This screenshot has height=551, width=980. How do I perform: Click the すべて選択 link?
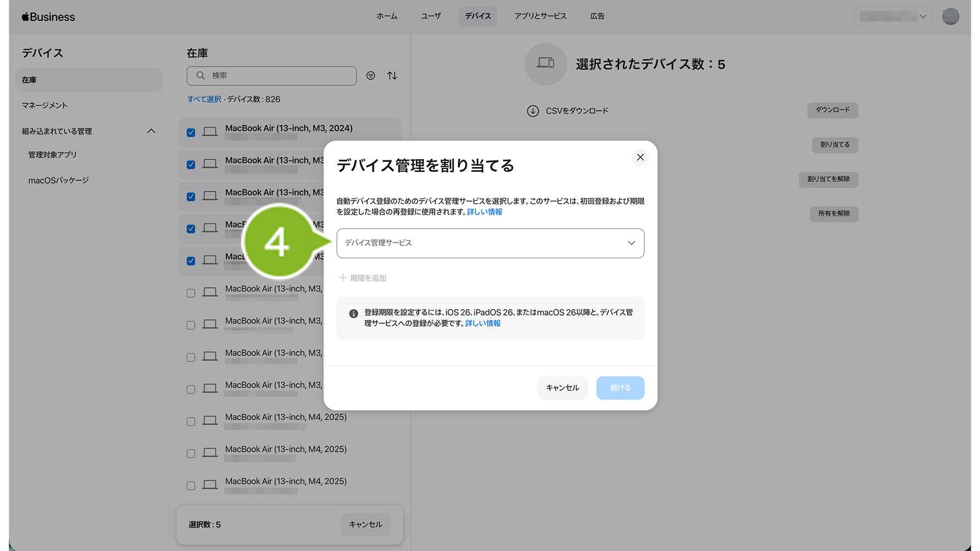[204, 99]
